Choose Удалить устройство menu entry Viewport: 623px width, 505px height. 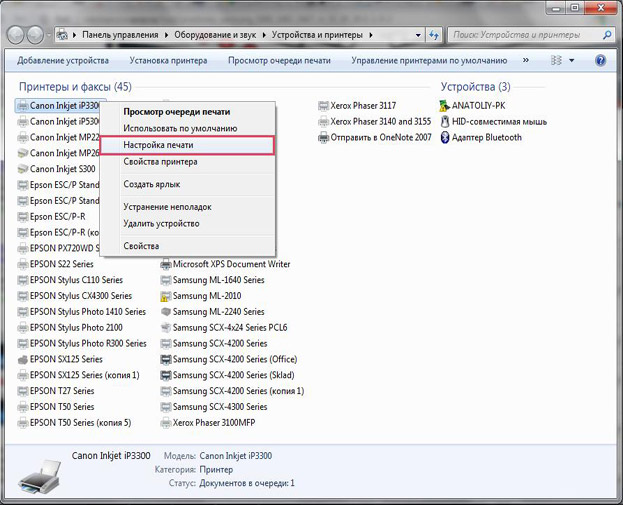(x=161, y=224)
